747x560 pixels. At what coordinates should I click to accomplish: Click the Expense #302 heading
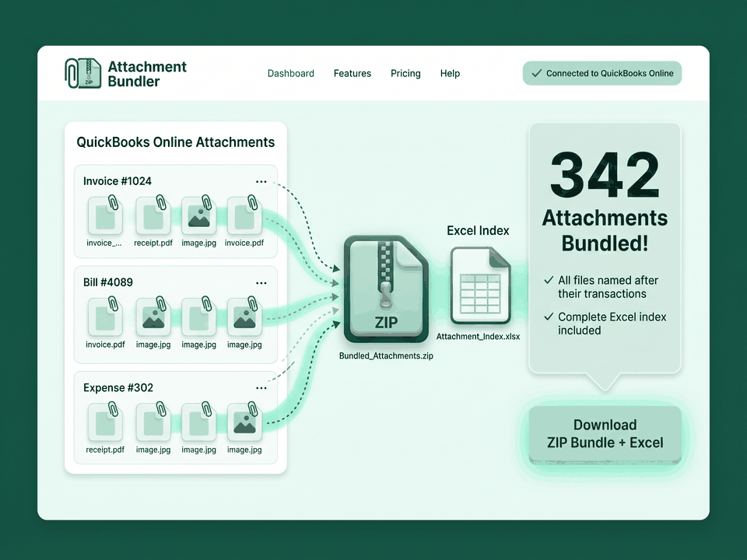click(118, 387)
